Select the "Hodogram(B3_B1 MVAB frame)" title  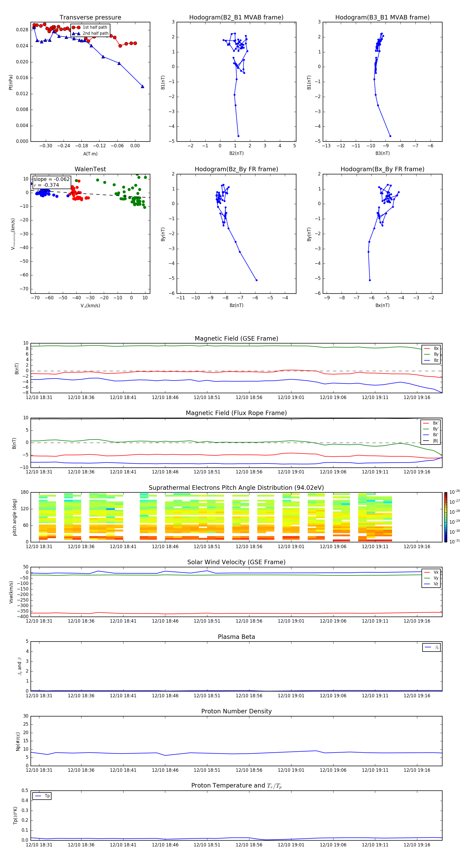(382, 18)
